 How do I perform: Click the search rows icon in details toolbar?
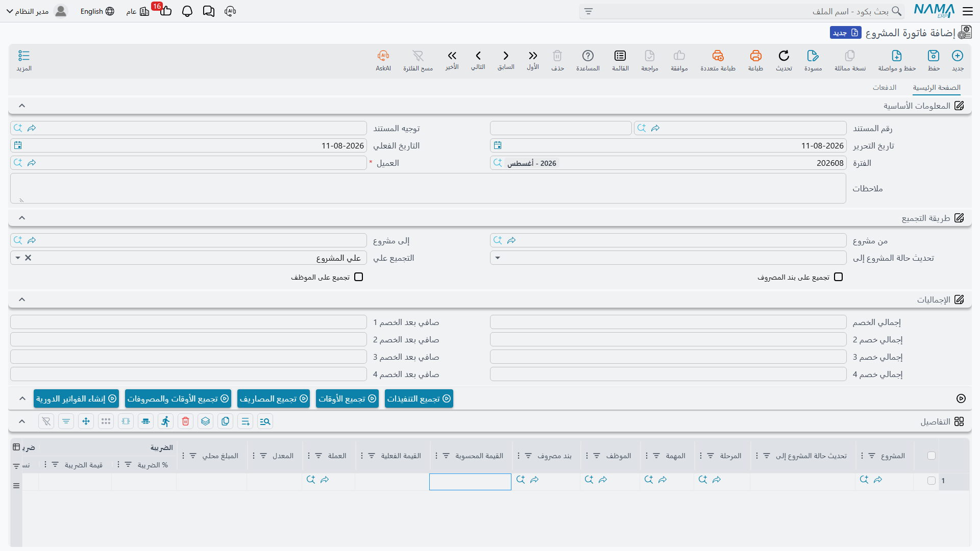point(265,421)
